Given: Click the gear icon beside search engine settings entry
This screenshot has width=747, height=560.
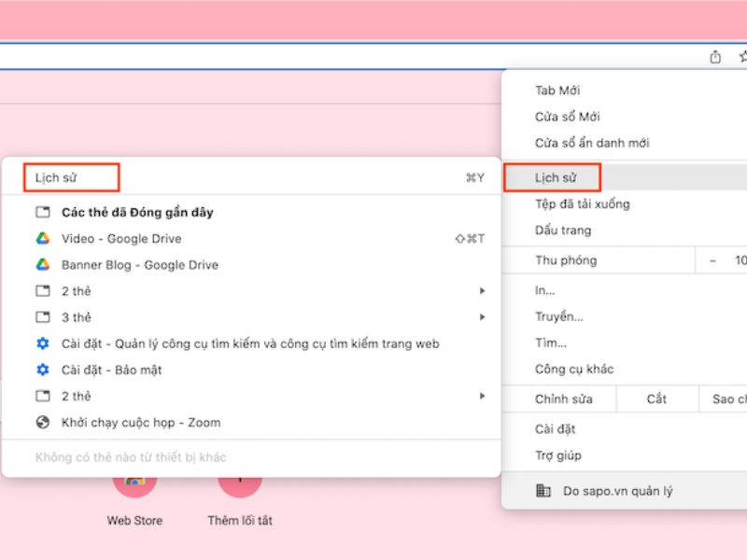Looking at the screenshot, I should 41,343.
